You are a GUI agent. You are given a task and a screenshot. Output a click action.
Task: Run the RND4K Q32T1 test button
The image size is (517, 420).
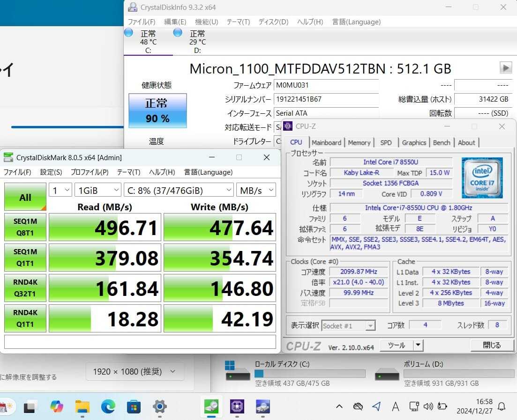click(x=25, y=288)
